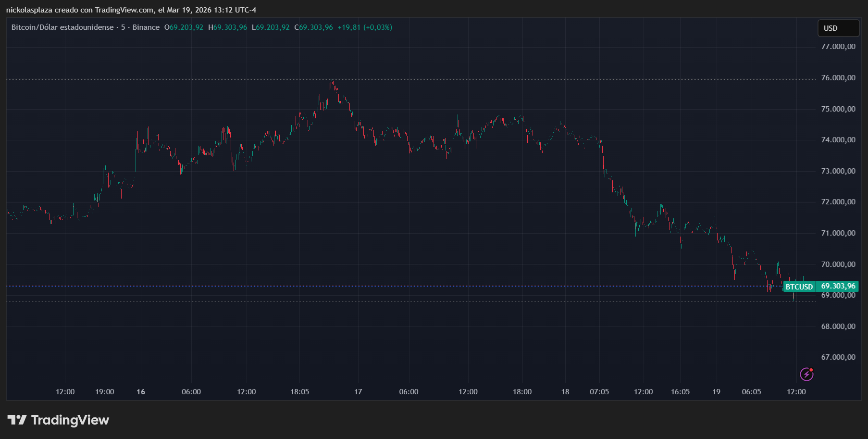Open the Bitcoin/Dólar estadounidense symbol title
Image resolution: width=868 pixels, height=439 pixels.
pyautogui.click(x=62, y=27)
